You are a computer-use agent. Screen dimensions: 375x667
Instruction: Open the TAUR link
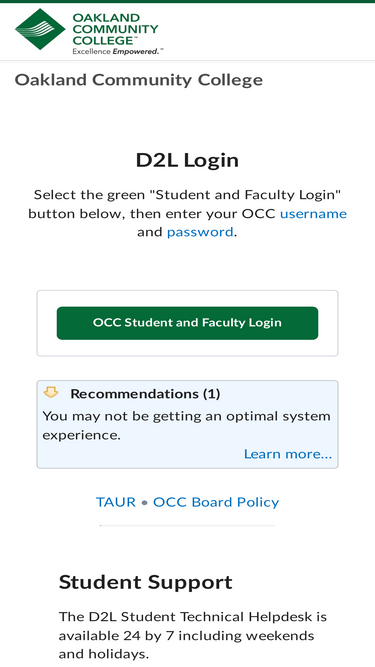pyautogui.click(x=116, y=502)
